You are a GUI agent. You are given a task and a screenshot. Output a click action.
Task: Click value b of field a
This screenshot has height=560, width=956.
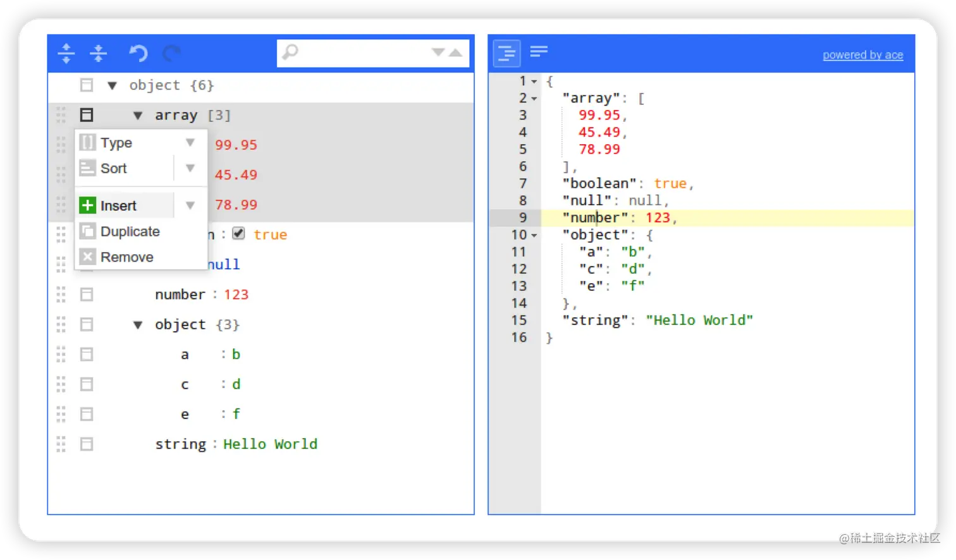click(x=236, y=355)
